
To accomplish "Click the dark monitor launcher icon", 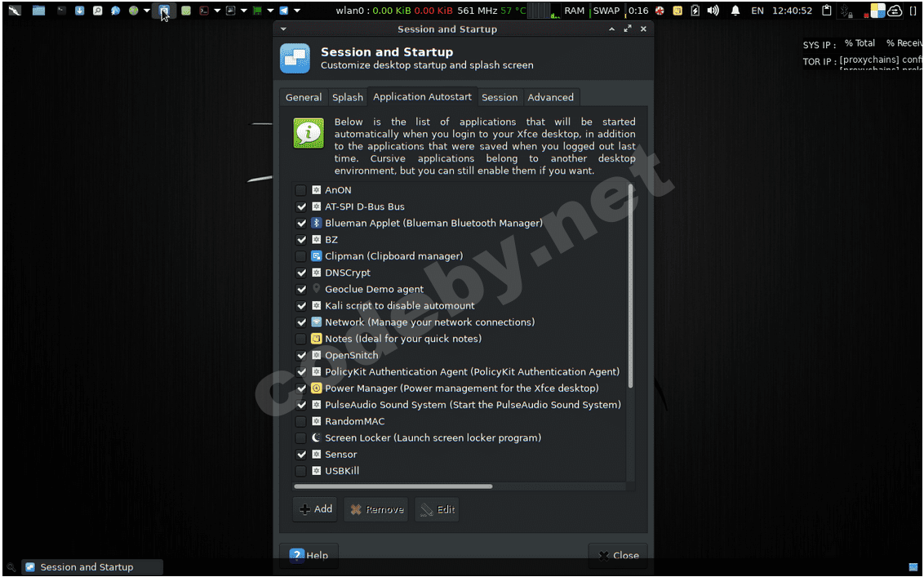I will click(230, 11).
